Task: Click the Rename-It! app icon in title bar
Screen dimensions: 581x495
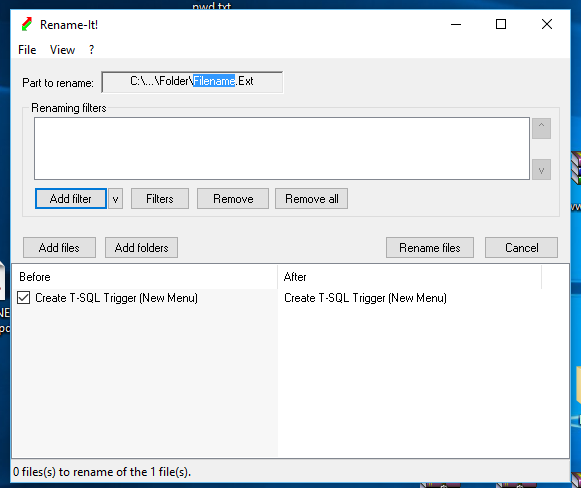Action: [27, 24]
